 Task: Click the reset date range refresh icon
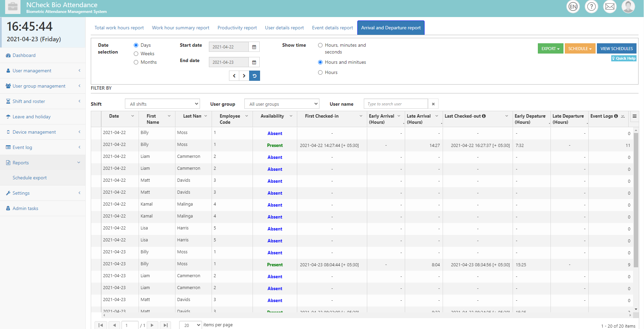pos(255,76)
